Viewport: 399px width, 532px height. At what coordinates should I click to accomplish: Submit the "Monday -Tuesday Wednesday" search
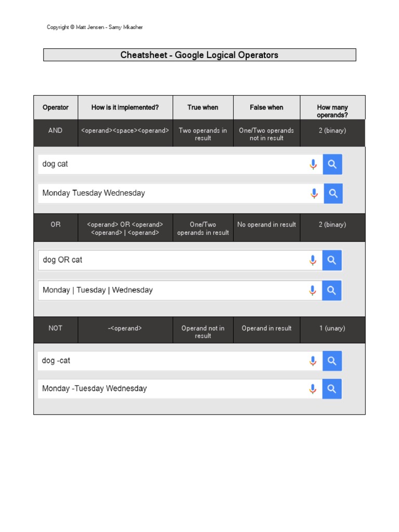coord(332,389)
